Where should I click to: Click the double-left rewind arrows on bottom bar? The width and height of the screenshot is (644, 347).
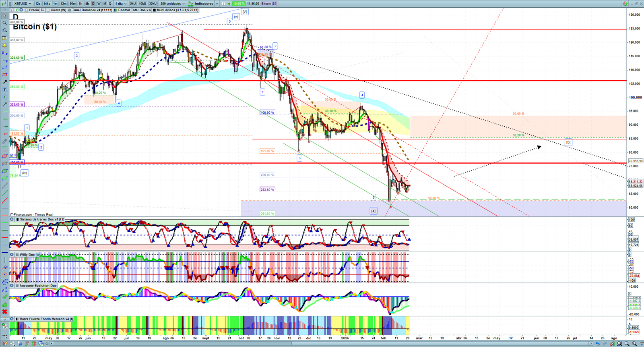coord(47,344)
